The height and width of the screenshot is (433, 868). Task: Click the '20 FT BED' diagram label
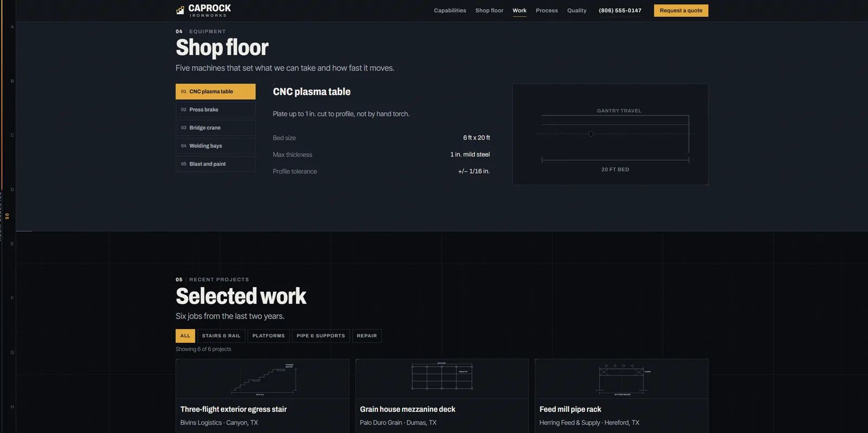[615, 170]
